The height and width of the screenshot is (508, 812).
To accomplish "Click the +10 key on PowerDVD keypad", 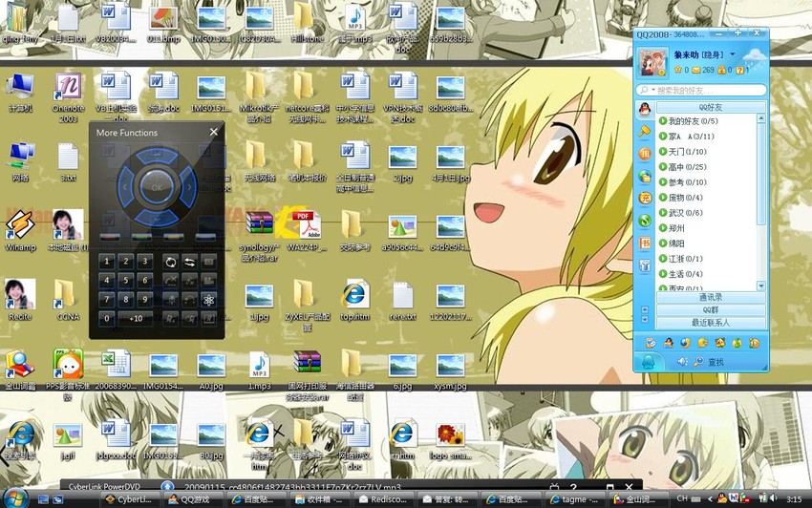I will pos(136,319).
